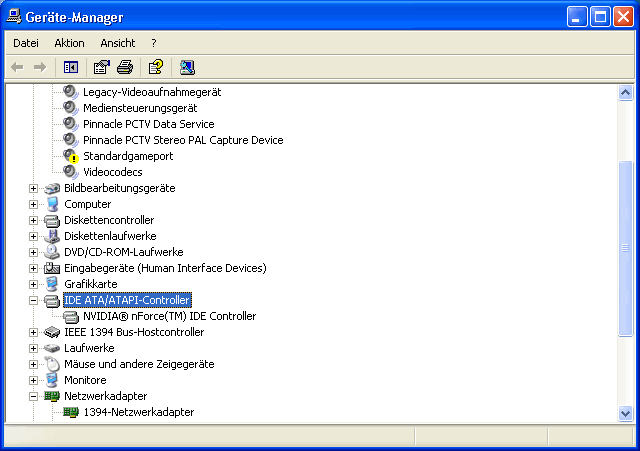The height and width of the screenshot is (451, 640).
Task: Click the Back arrow toolbar icon
Action: click(17, 67)
